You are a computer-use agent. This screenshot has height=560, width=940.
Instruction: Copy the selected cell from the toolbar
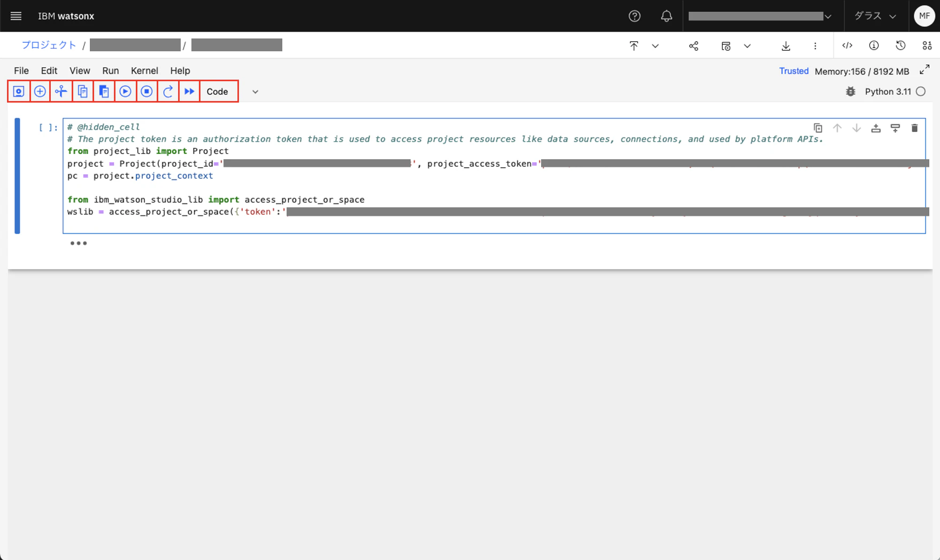click(x=83, y=91)
